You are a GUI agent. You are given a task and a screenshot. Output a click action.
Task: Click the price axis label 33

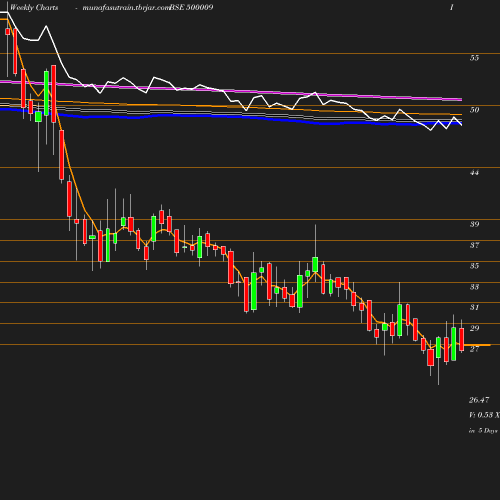click(x=474, y=287)
